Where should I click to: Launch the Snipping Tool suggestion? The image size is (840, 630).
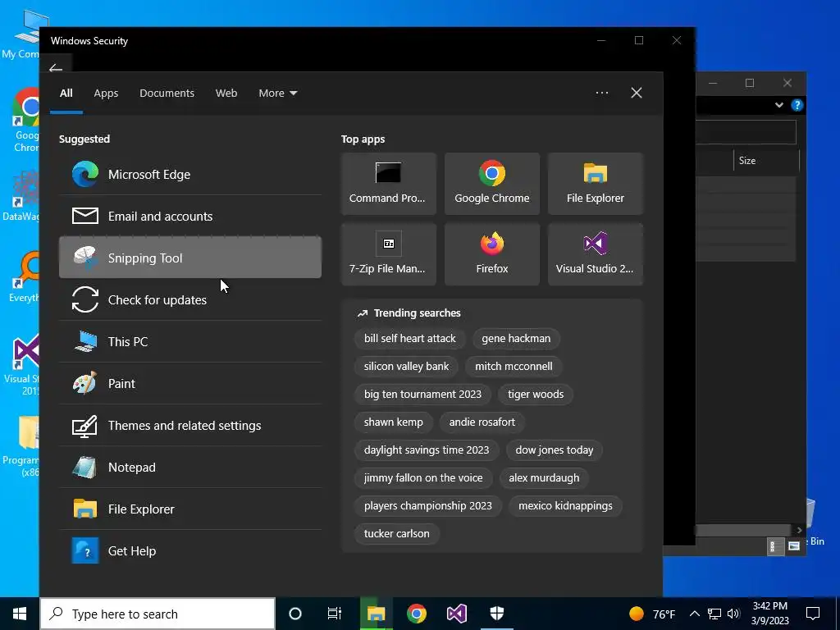(x=190, y=258)
